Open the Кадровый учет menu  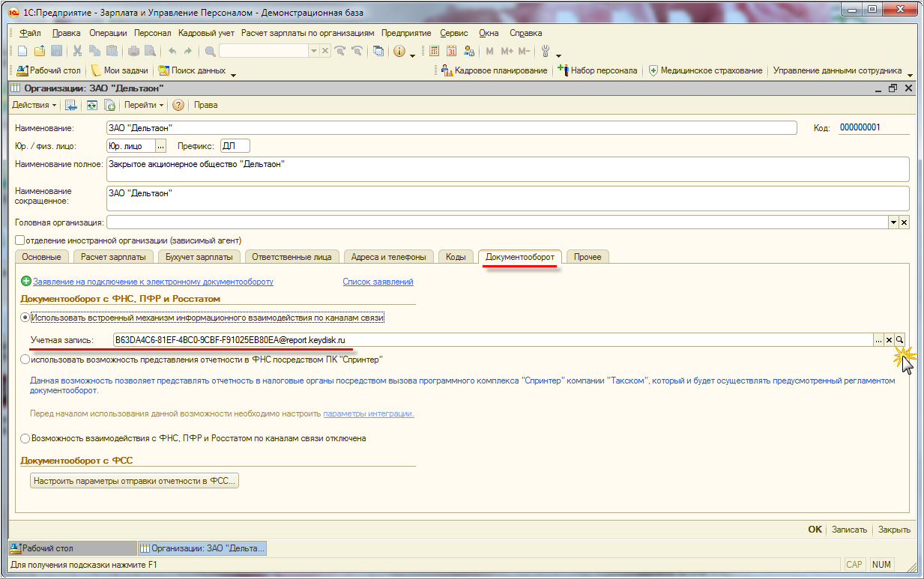click(x=207, y=33)
